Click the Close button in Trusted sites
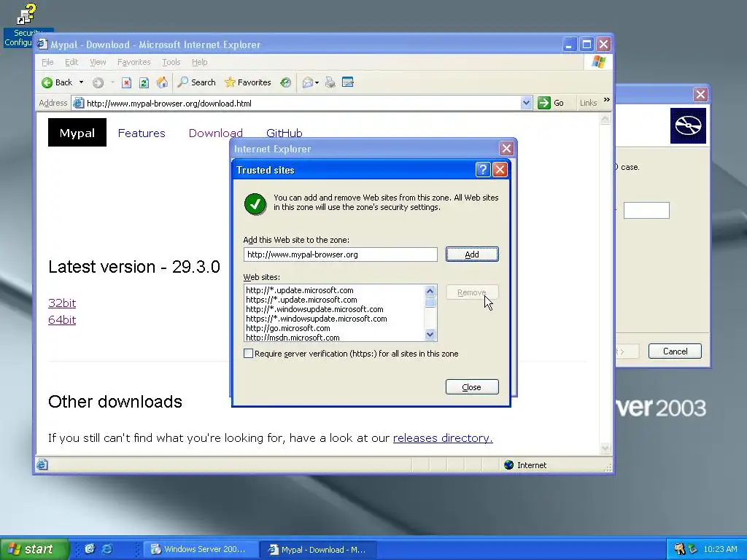The image size is (747, 560). (472, 387)
